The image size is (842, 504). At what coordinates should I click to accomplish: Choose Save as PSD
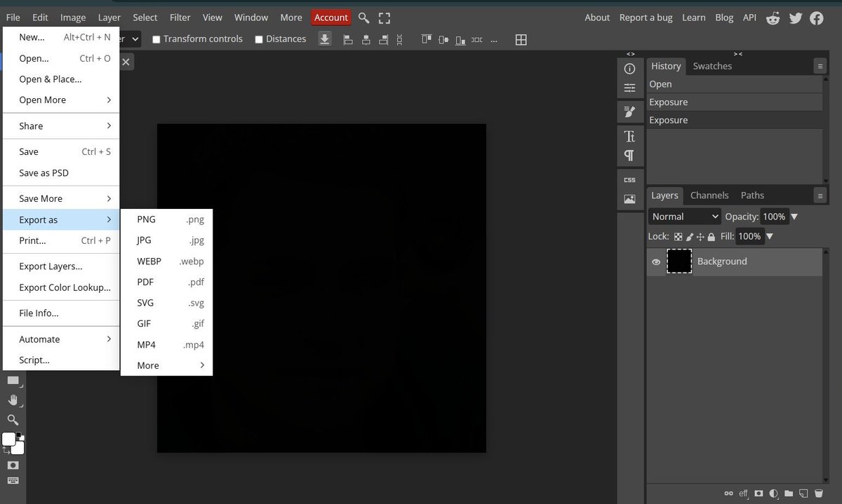click(x=61, y=173)
